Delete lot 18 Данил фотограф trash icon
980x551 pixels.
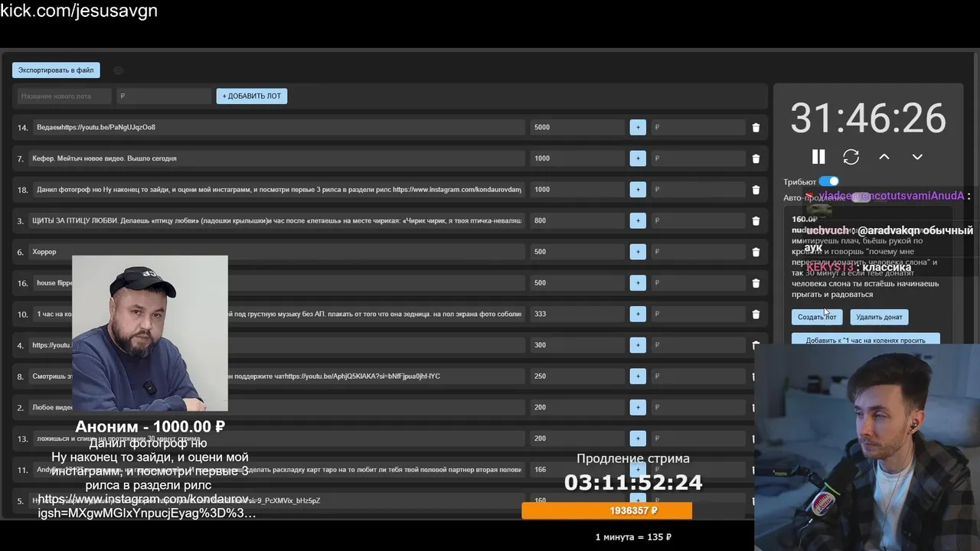tap(756, 190)
